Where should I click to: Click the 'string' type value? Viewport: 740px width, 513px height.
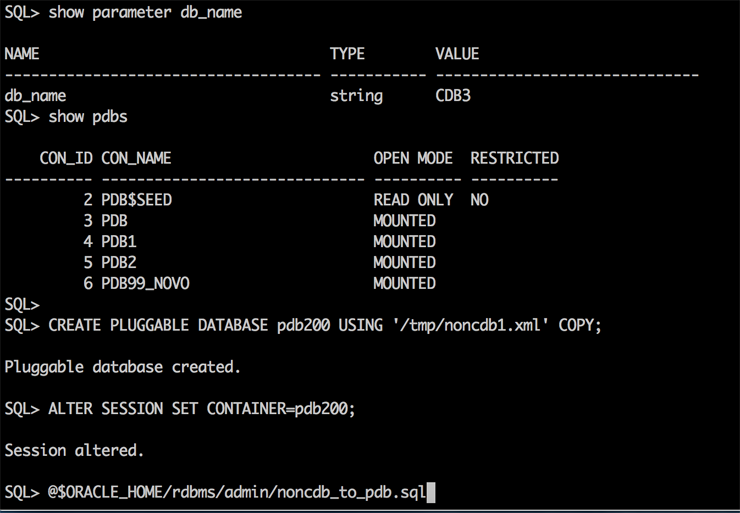356,96
